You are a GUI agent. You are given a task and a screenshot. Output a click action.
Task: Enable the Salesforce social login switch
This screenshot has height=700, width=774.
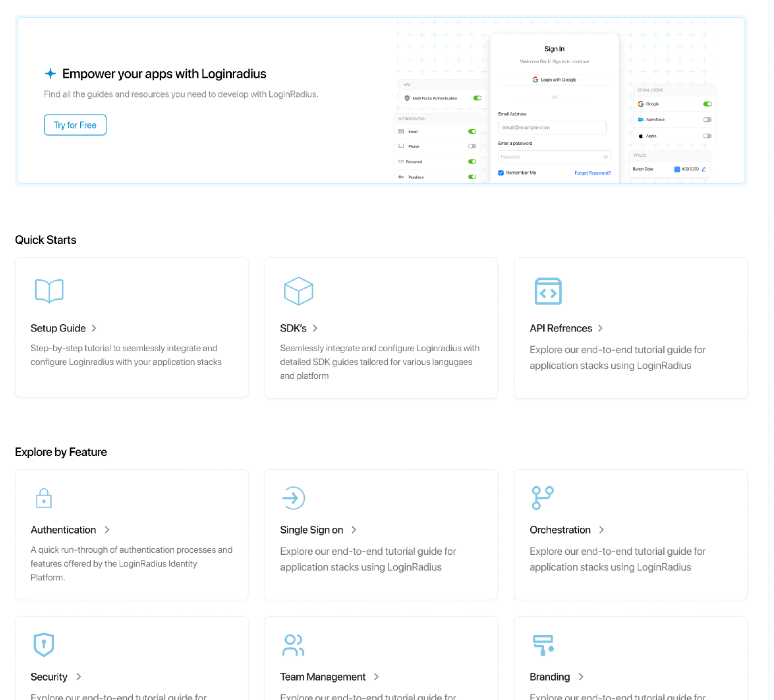tap(708, 120)
